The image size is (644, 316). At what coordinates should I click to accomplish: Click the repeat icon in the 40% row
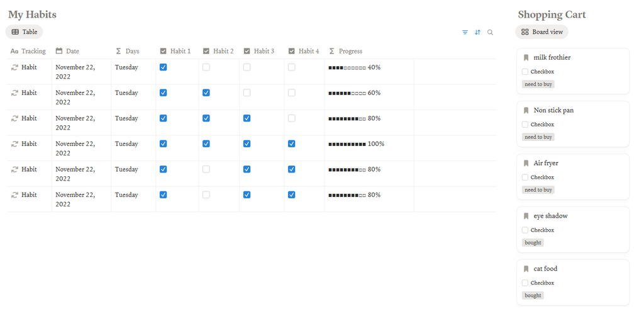[15, 67]
